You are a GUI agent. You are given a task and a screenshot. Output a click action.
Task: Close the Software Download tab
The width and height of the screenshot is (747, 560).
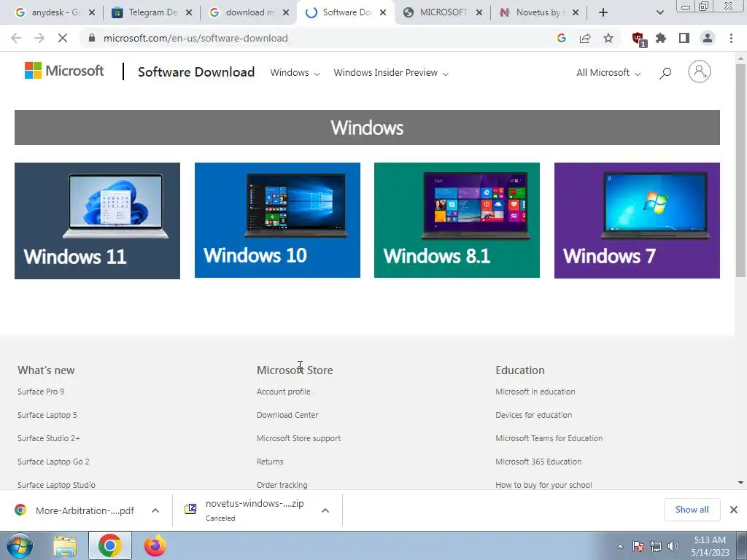coord(383,13)
